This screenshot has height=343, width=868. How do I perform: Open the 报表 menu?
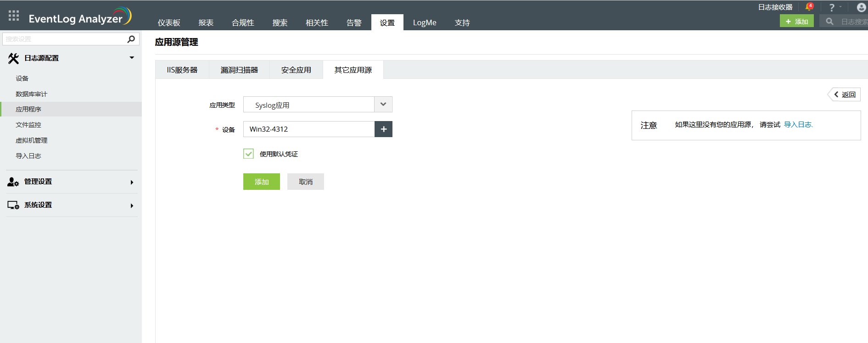(x=206, y=22)
